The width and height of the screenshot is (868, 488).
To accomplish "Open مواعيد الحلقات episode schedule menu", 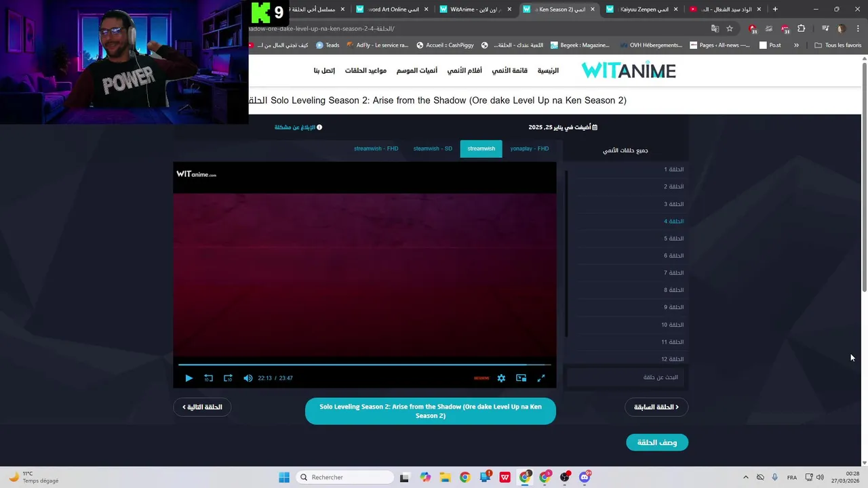I will tap(366, 70).
